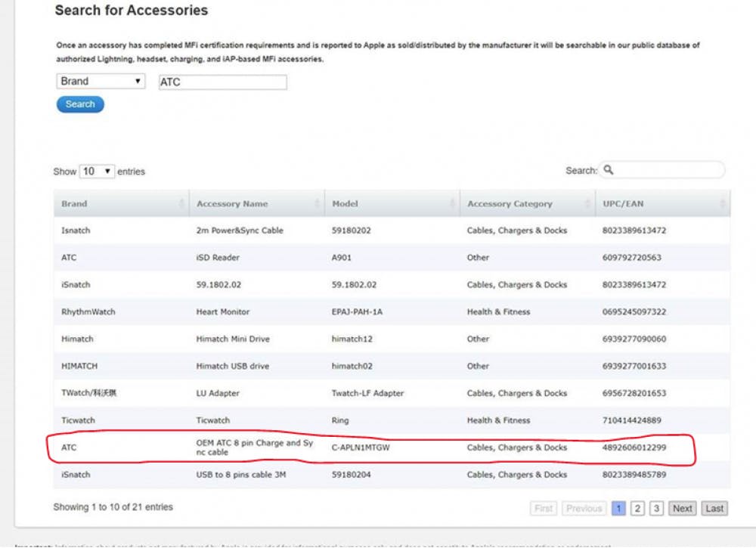Viewport: 756px width, 548px height.
Task: Select the ATC iSD Reader row
Action: pyautogui.click(x=392, y=258)
